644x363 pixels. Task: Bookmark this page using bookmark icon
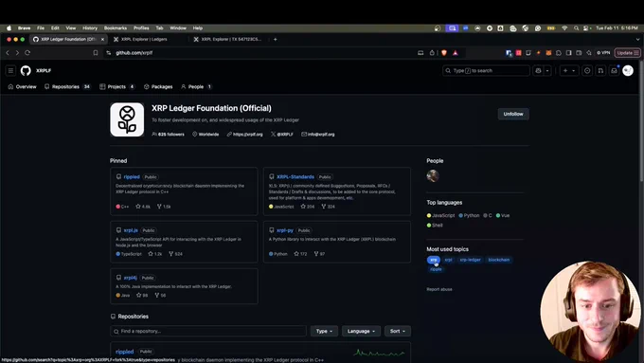coord(96,53)
